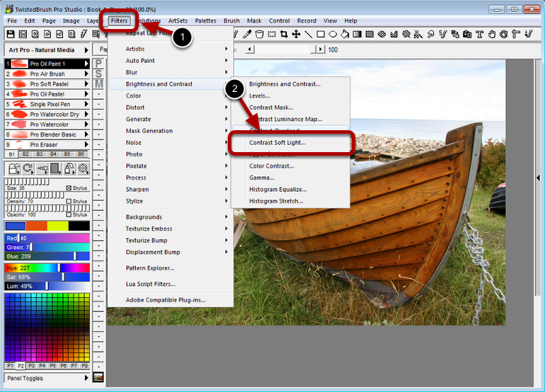Click the Hue slider bar
The image size is (545, 392).
(x=48, y=268)
